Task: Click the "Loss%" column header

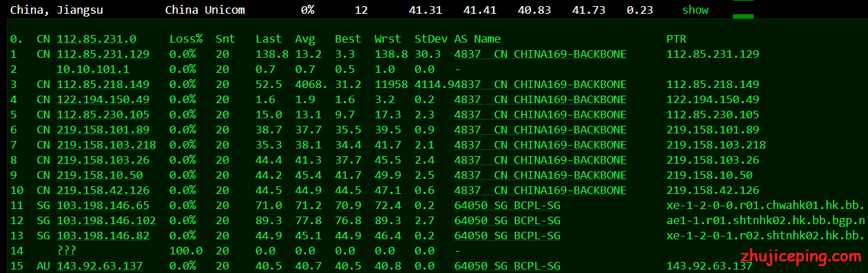Action: (x=186, y=39)
